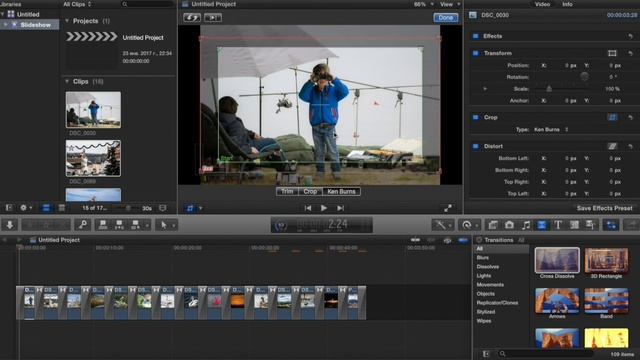Click the Done button in viewer
The width and height of the screenshot is (640, 360).
click(445, 18)
